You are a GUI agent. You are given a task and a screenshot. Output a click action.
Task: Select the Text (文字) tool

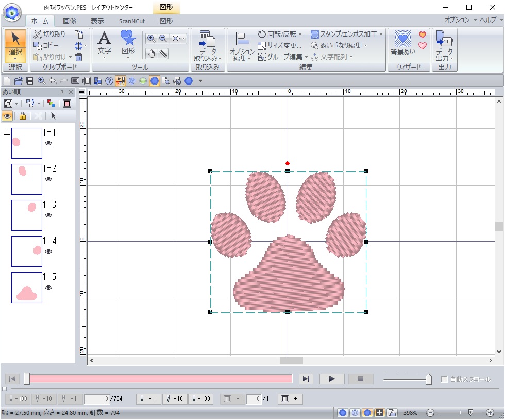105,43
